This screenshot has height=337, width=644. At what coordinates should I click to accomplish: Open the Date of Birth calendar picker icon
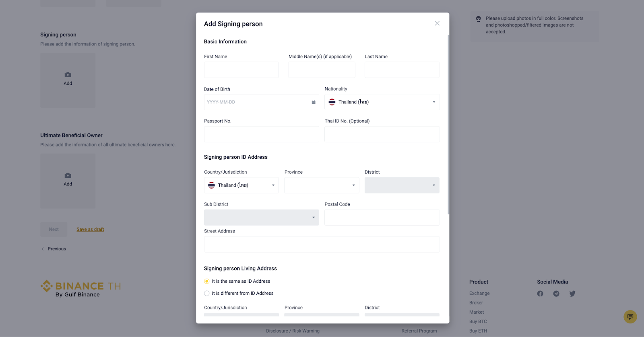coord(313,102)
